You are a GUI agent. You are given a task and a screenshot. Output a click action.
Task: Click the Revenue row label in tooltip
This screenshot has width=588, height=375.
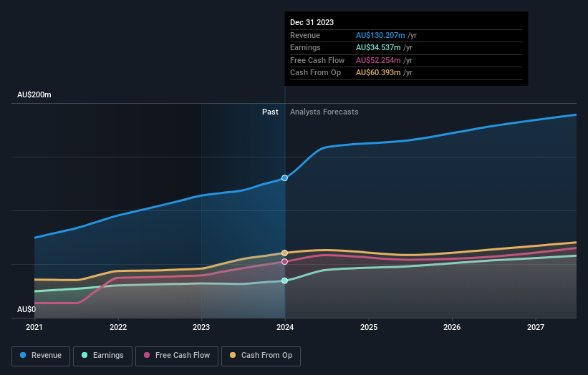[x=305, y=35]
